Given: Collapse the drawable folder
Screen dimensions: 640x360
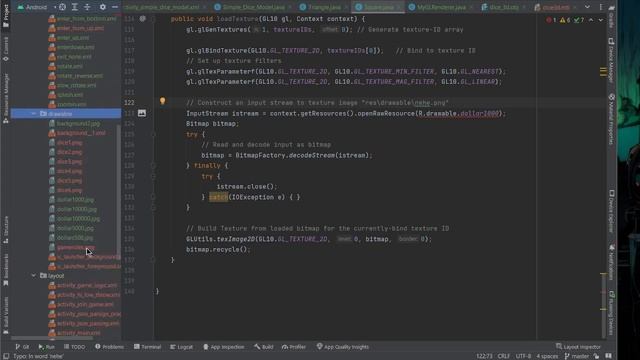Looking at the screenshot, I should pyautogui.click(x=33, y=113).
